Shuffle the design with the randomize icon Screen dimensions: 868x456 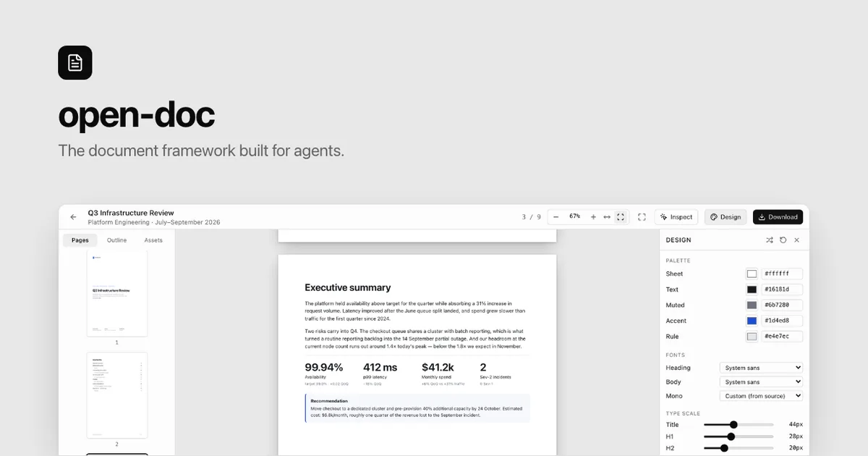click(x=770, y=240)
